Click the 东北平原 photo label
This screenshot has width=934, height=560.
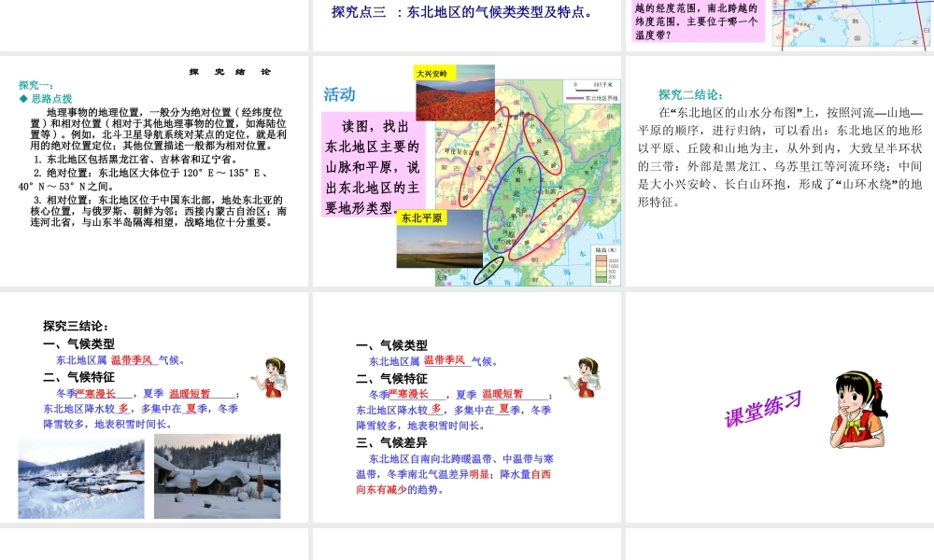tap(422, 217)
